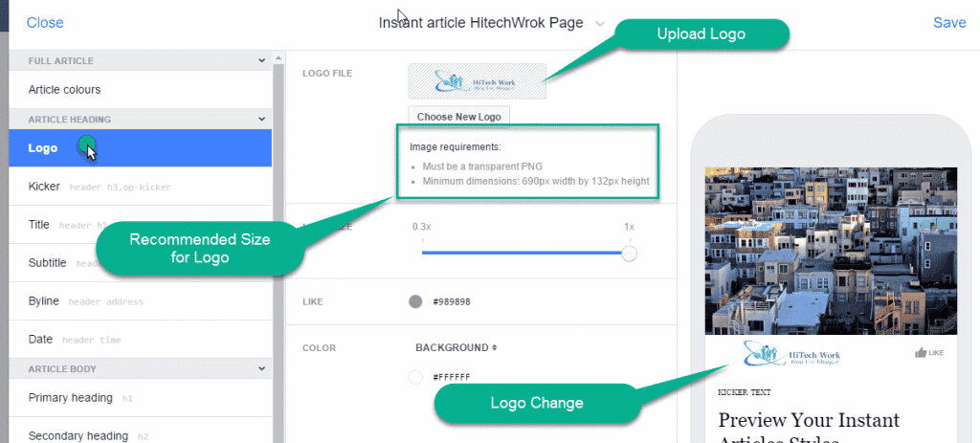Click the minimum dimensions requirement text
This screenshot has width=980, height=443.
point(536,181)
